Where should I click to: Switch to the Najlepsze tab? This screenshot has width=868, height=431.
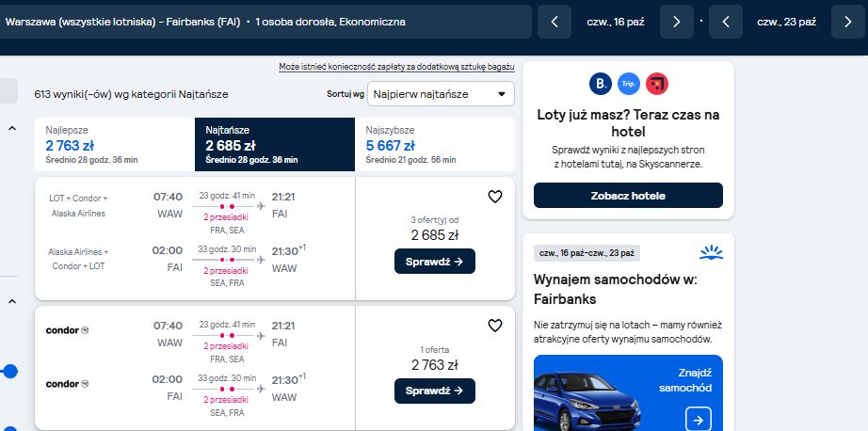pos(115,144)
